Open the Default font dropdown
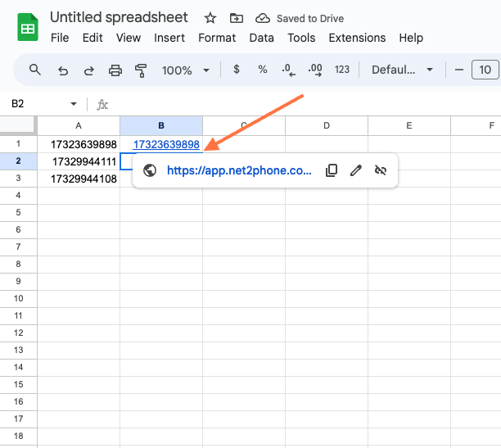 [402, 70]
